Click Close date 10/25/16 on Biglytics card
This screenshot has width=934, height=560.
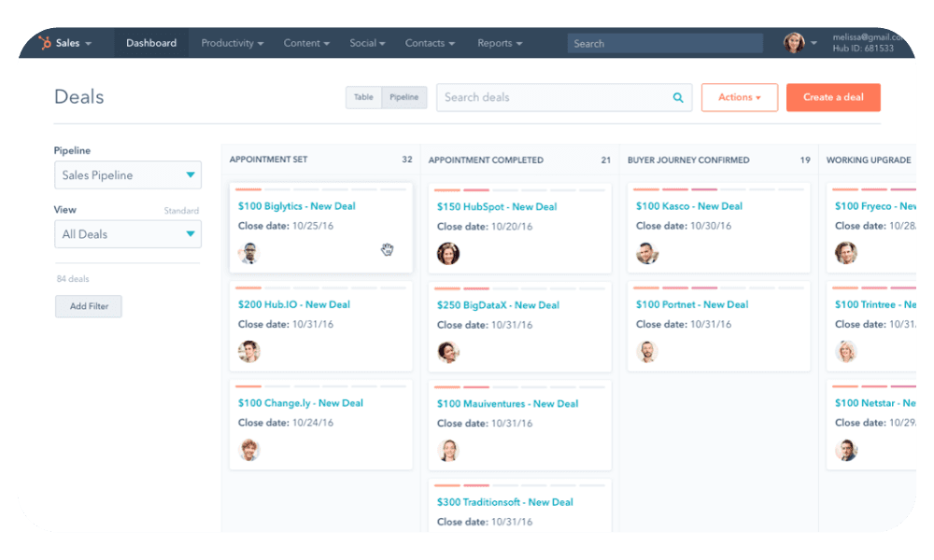pyautogui.click(x=286, y=226)
